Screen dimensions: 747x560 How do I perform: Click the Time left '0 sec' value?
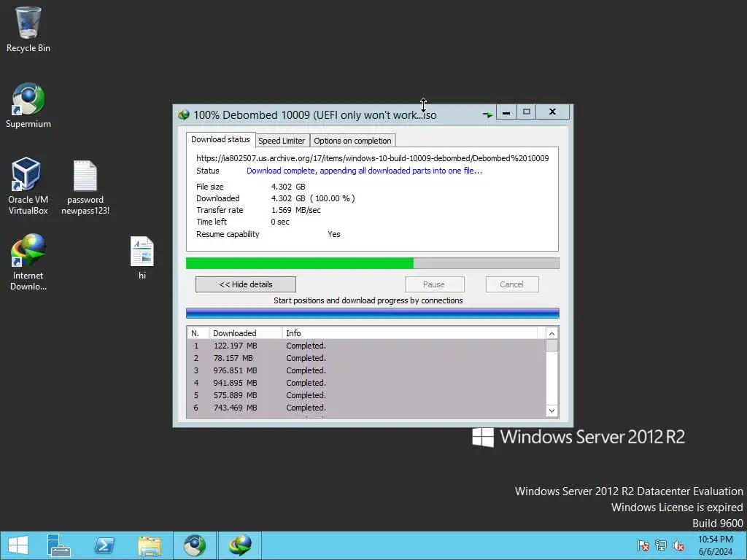[280, 222]
